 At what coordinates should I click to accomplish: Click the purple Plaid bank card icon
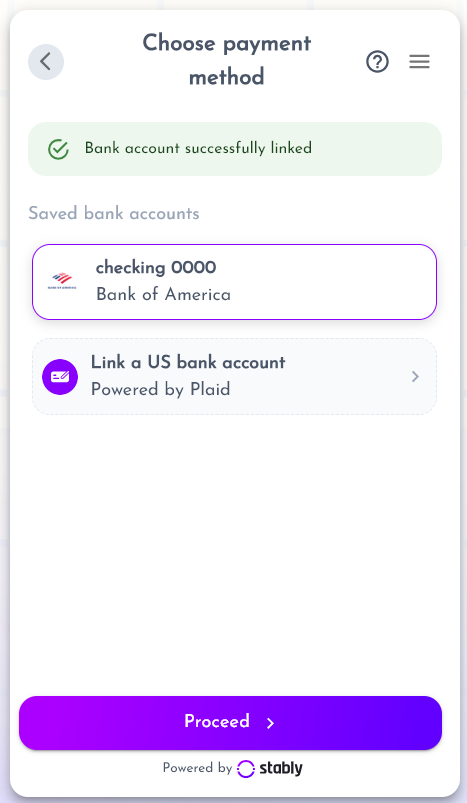tap(60, 377)
